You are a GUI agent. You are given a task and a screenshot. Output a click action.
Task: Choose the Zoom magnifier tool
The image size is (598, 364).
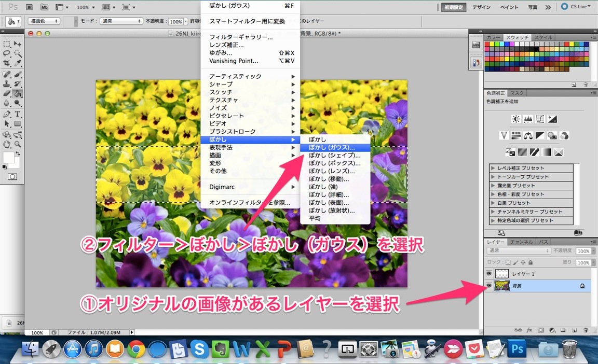18,144
